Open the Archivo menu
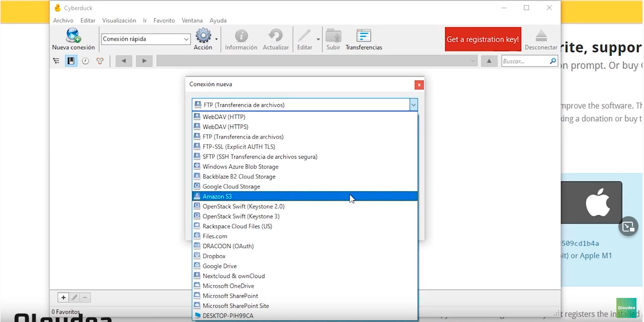 tap(63, 21)
